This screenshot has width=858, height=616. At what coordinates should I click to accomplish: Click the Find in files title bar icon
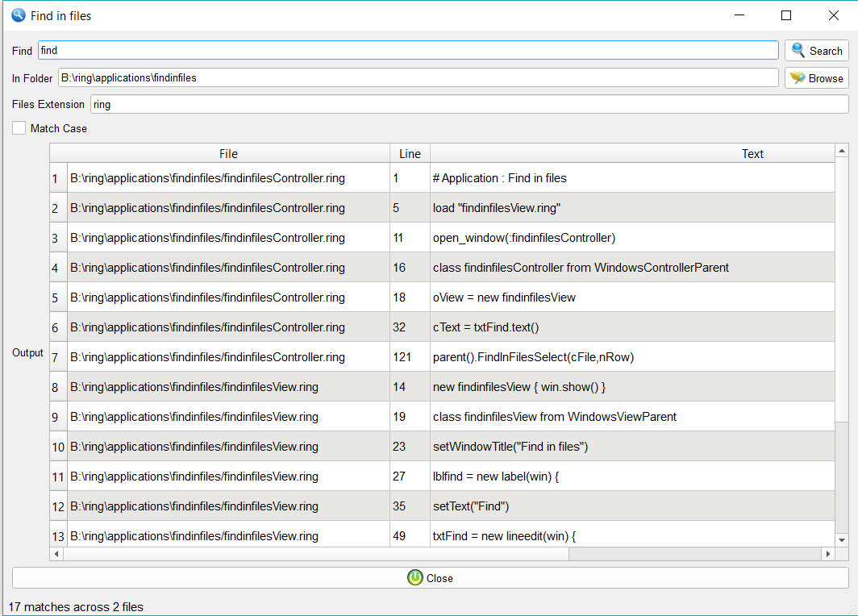click(x=18, y=15)
